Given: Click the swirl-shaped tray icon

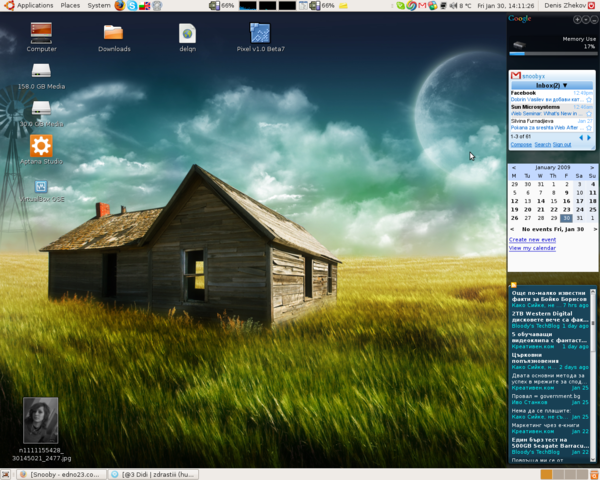Looking at the screenshot, I should point(411,6).
